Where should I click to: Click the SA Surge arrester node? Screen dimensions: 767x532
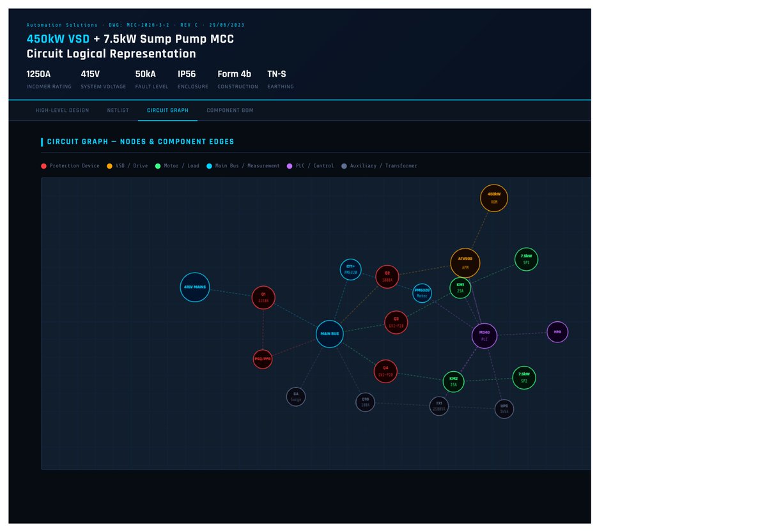(x=296, y=397)
